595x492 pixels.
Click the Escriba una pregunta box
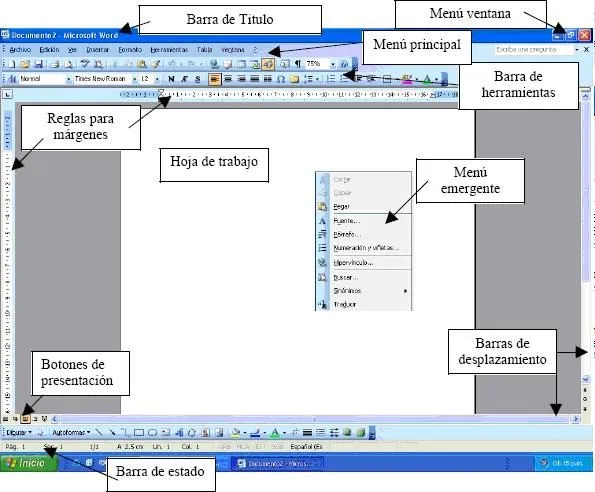pyautogui.click(x=534, y=50)
